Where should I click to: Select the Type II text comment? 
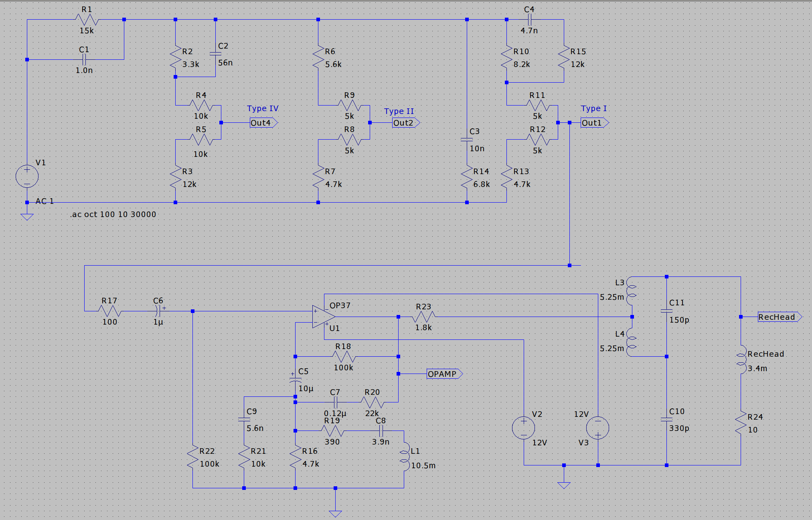click(x=399, y=111)
